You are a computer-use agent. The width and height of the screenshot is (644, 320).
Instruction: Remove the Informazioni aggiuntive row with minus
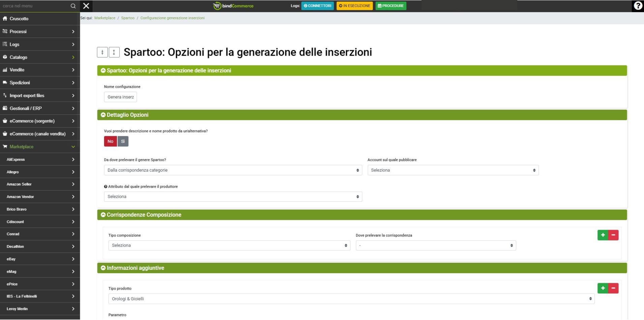point(613,288)
